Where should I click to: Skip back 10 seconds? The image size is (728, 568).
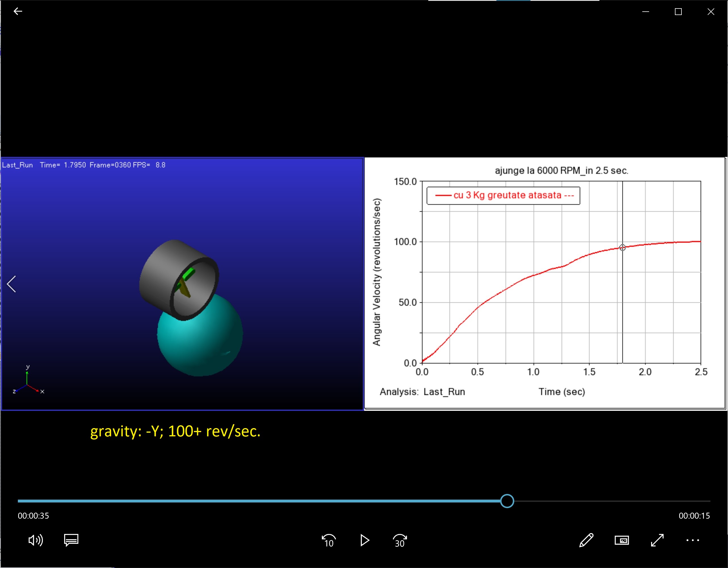pyautogui.click(x=329, y=540)
